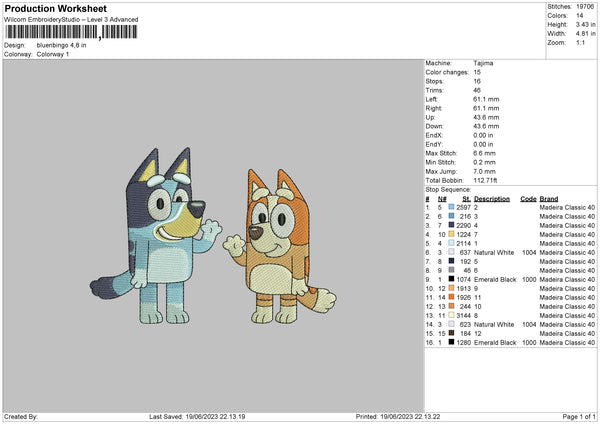Screen dimensions: 600x424
Task: Select the dark navy swatch in stop row 3
Action: (x=451, y=225)
